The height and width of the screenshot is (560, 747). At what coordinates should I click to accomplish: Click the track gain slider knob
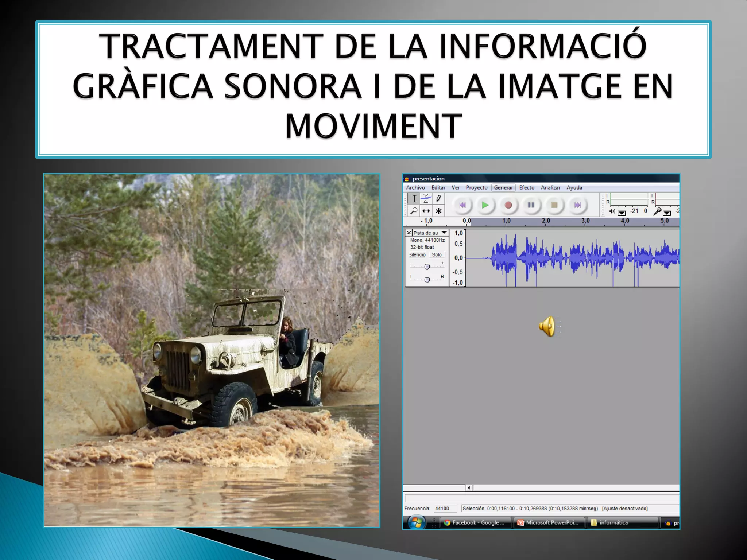427,267
